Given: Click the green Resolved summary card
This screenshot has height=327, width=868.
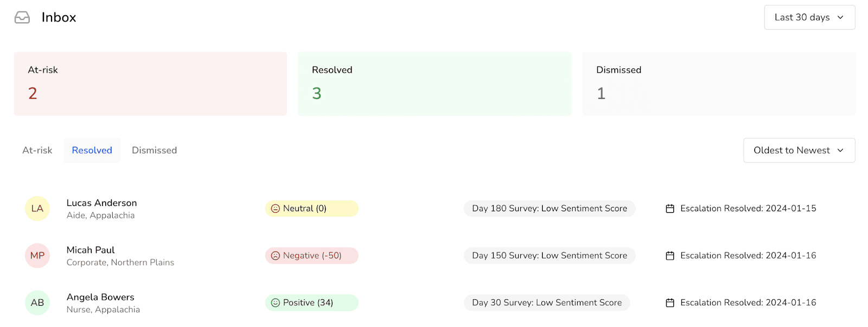Looking at the screenshot, I should point(435,84).
